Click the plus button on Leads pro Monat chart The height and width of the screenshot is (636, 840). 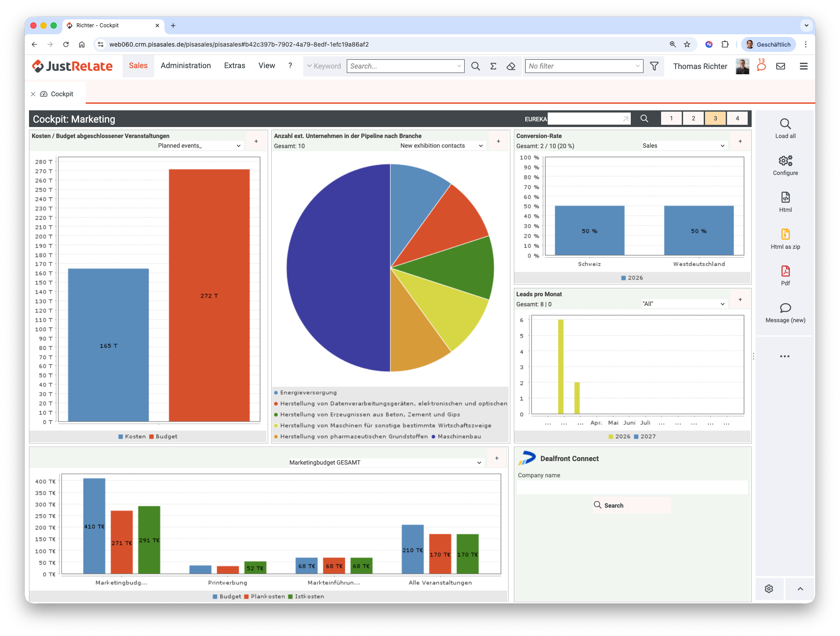(x=740, y=300)
